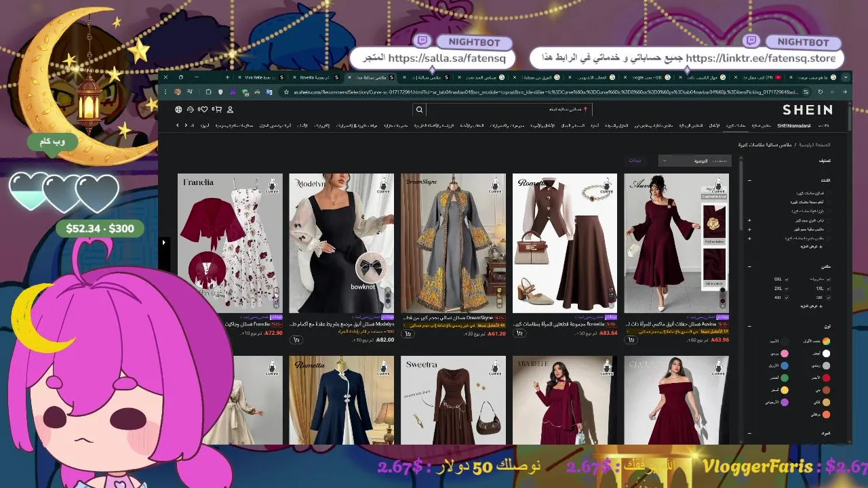Viewport: 868px width, 488px height.
Task: Add the Modelyn black dress to cart
Action: (297, 340)
